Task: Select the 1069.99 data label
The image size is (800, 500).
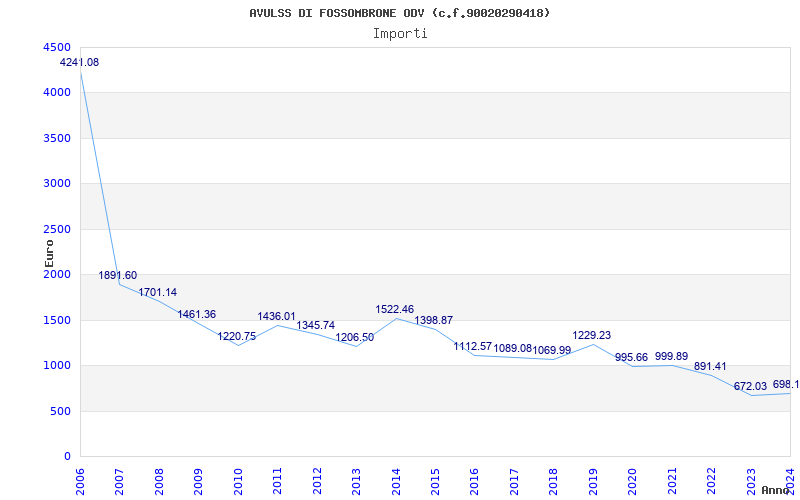Action: [552, 351]
